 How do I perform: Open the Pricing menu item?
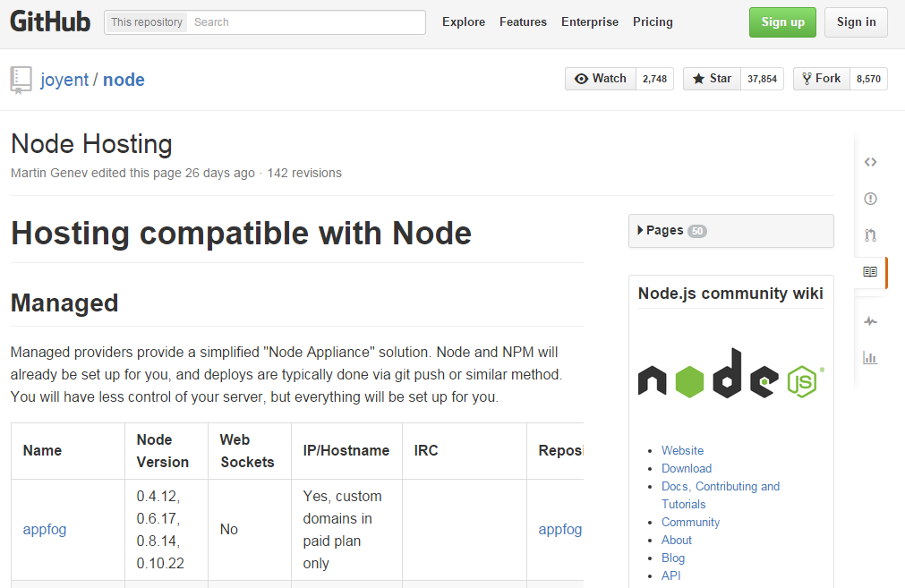click(653, 22)
